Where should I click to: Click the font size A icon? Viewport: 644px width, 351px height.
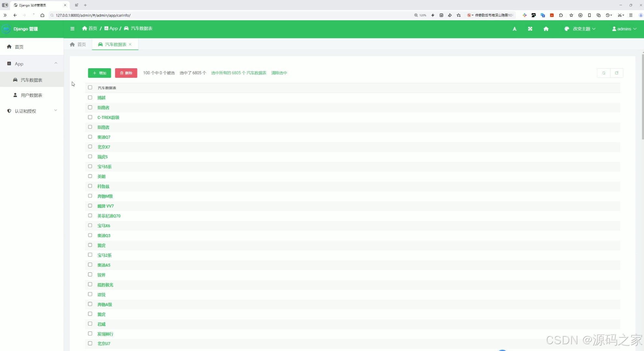[515, 29]
